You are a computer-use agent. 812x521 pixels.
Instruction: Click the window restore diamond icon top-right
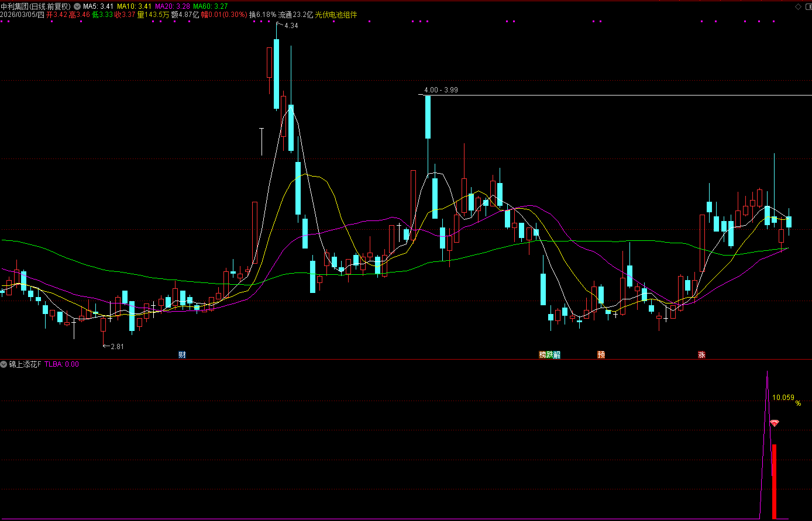[x=799, y=6]
